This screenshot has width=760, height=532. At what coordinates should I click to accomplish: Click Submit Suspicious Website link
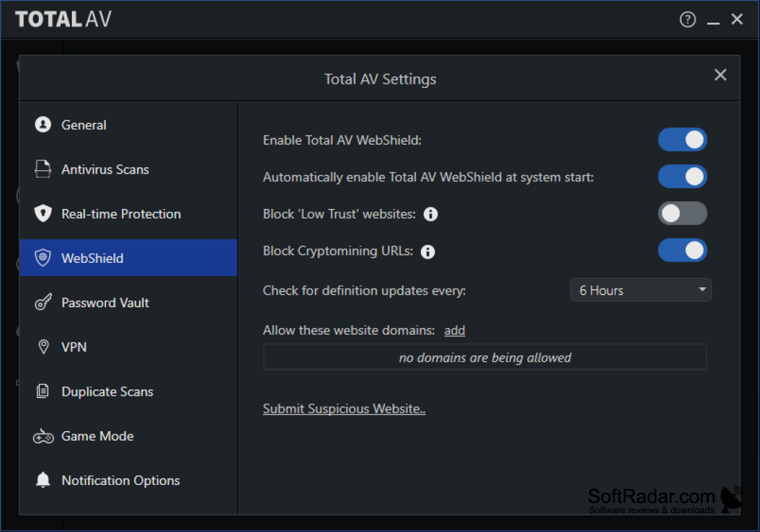coord(344,408)
